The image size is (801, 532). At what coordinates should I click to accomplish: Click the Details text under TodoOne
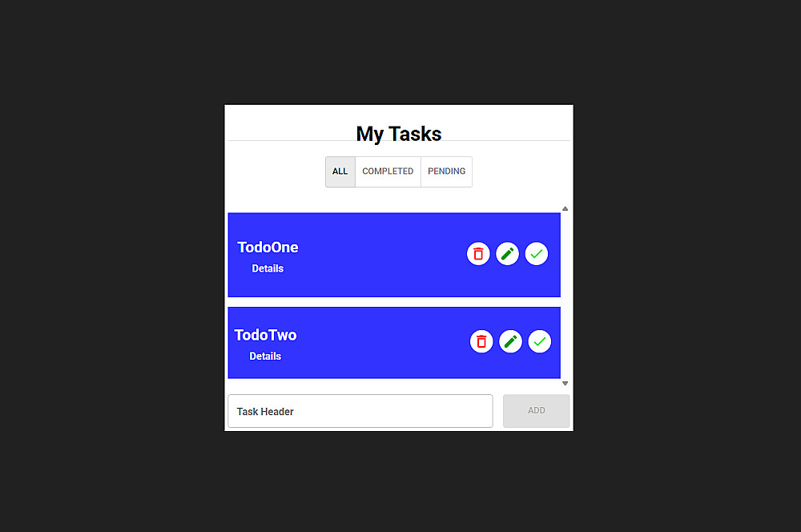tap(268, 268)
